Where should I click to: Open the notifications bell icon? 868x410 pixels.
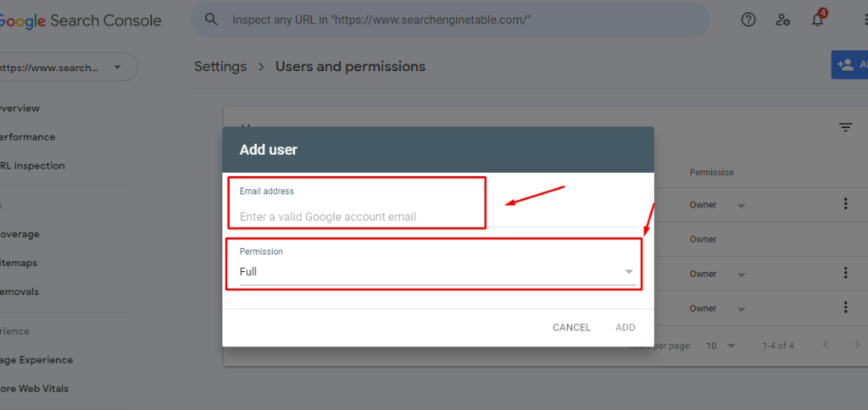coord(818,19)
